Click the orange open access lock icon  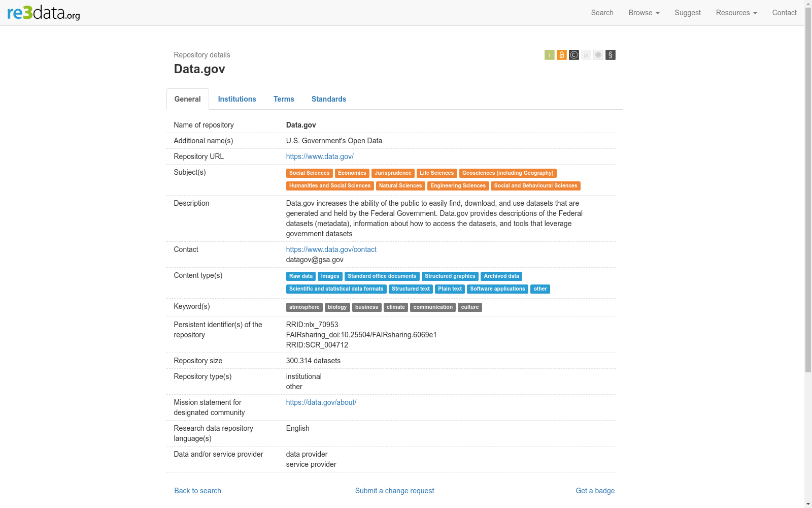(561, 55)
